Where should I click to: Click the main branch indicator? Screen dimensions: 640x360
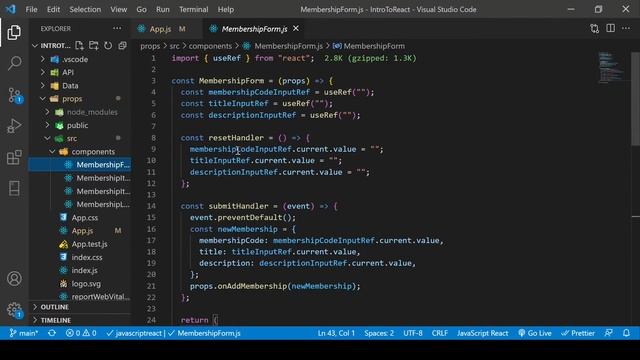pyautogui.click(x=24, y=333)
